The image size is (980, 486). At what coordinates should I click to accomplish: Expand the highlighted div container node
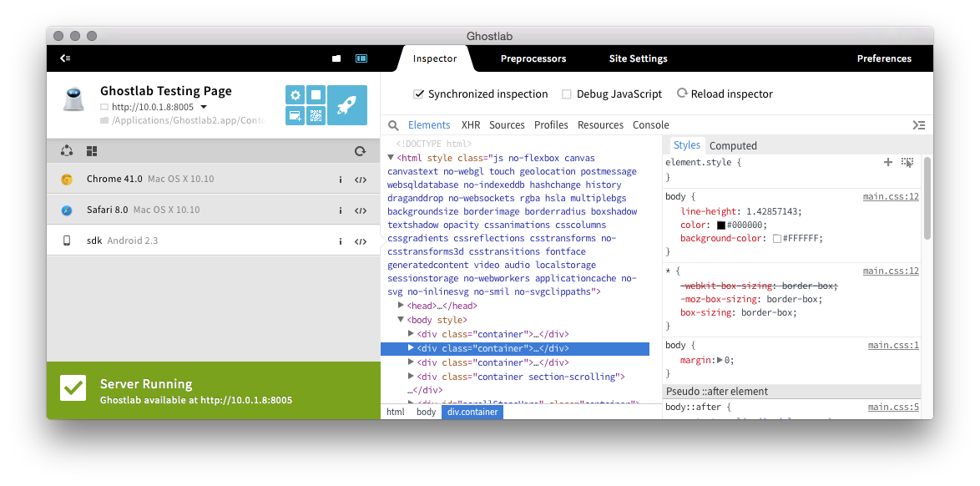(x=412, y=347)
